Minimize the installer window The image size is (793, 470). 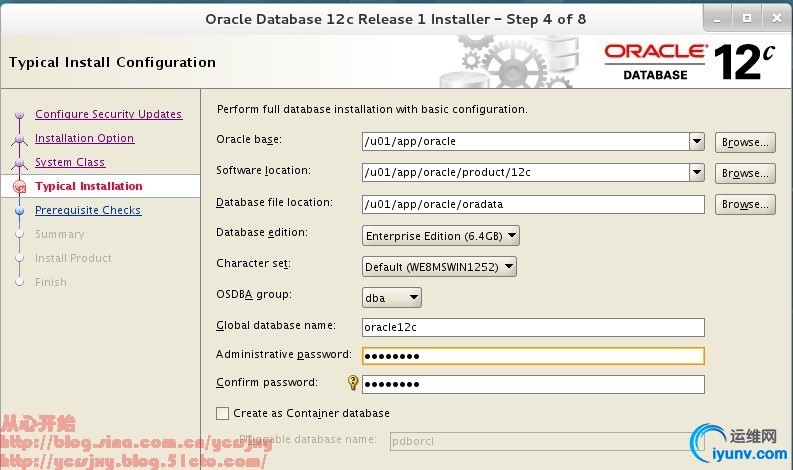pos(716,18)
